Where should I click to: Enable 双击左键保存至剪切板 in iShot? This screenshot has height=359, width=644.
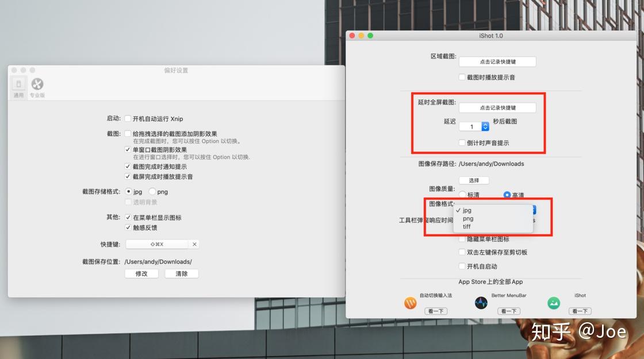pyautogui.click(x=462, y=252)
